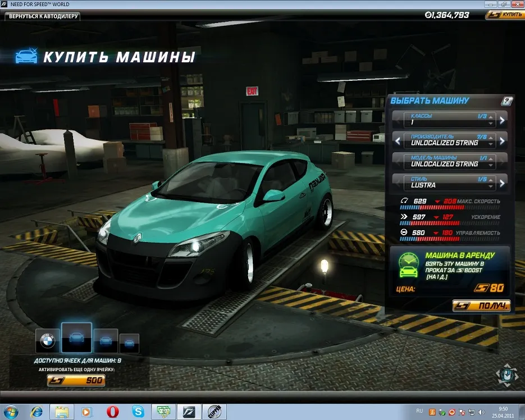This screenshot has width=525, height=420.
Task: Click the rental car clock icon
Action: pyautogui.click(x=408, y=265)
